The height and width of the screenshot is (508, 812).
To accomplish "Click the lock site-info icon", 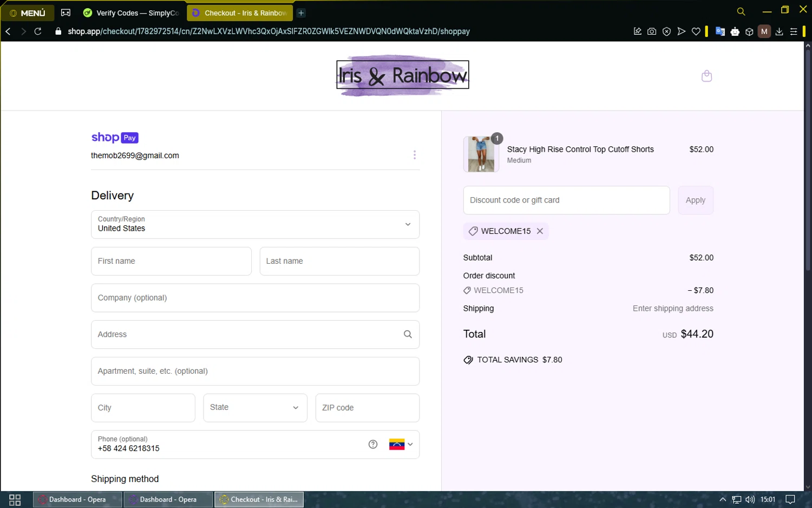I will tap(58, 31).
